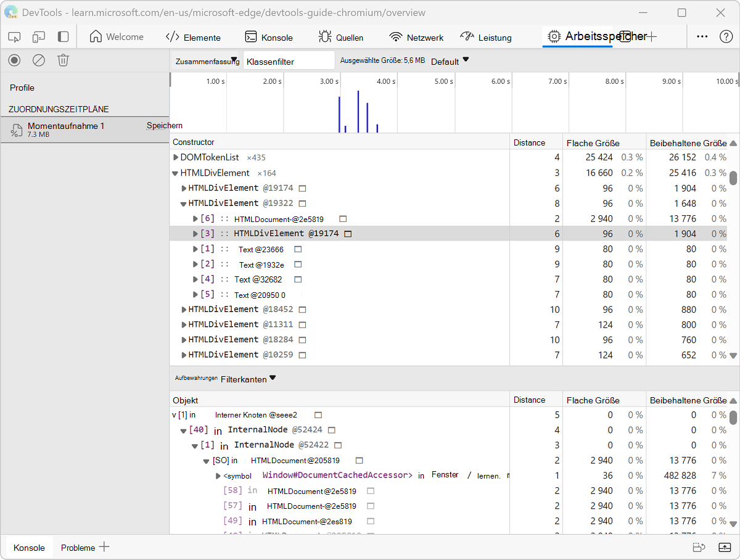This screenshot has width=740, height=560.
Task: Click the reveal box beside InternalNode @52424
Action: 332,430
